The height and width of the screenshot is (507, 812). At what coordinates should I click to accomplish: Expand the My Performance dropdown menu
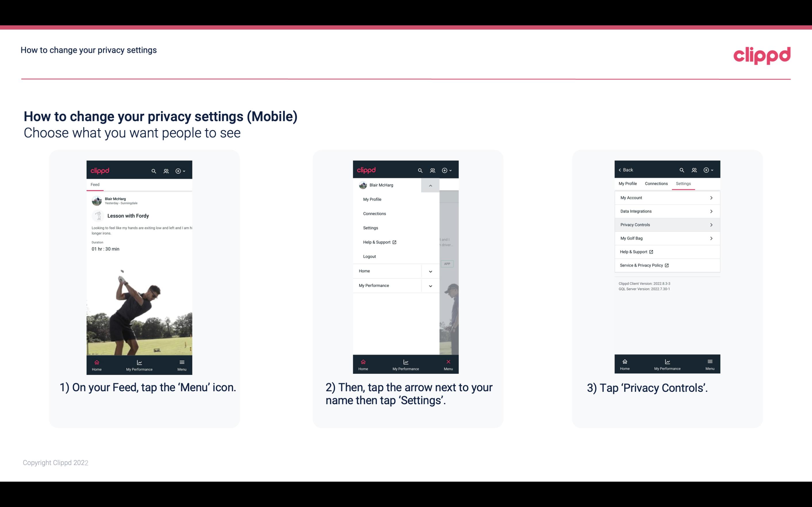click(430, 285)
